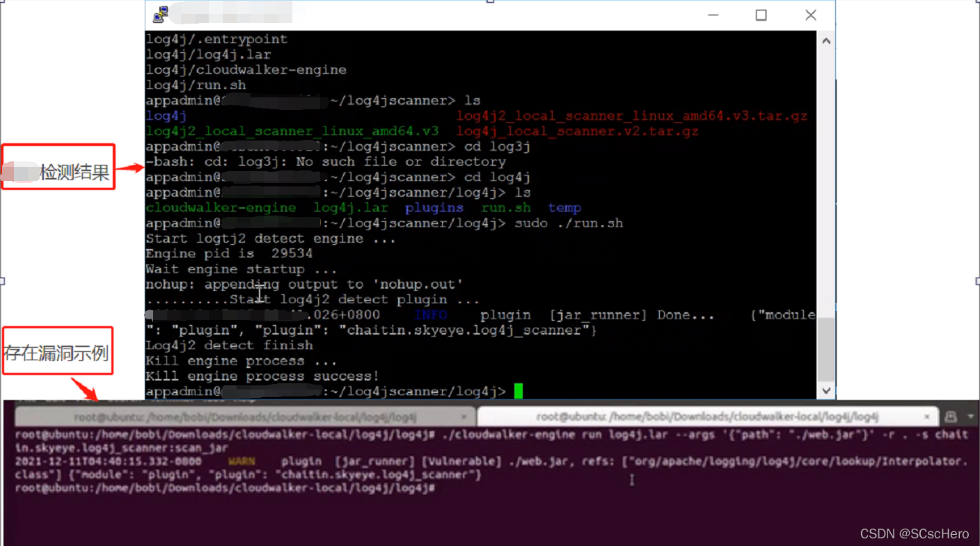
Task: Close the first root@ubuntu terminal tab
Action: pos(464,417)
